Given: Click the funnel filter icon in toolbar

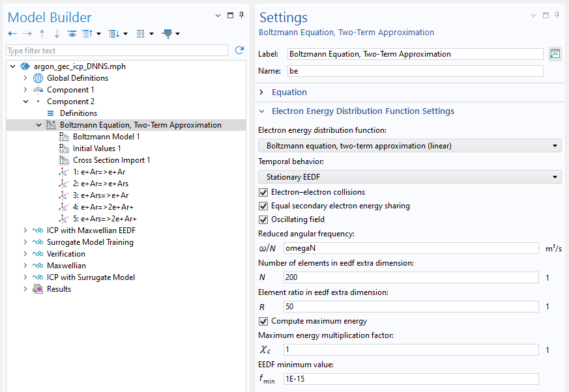Looking at the screenshot, I should (168, 34).
